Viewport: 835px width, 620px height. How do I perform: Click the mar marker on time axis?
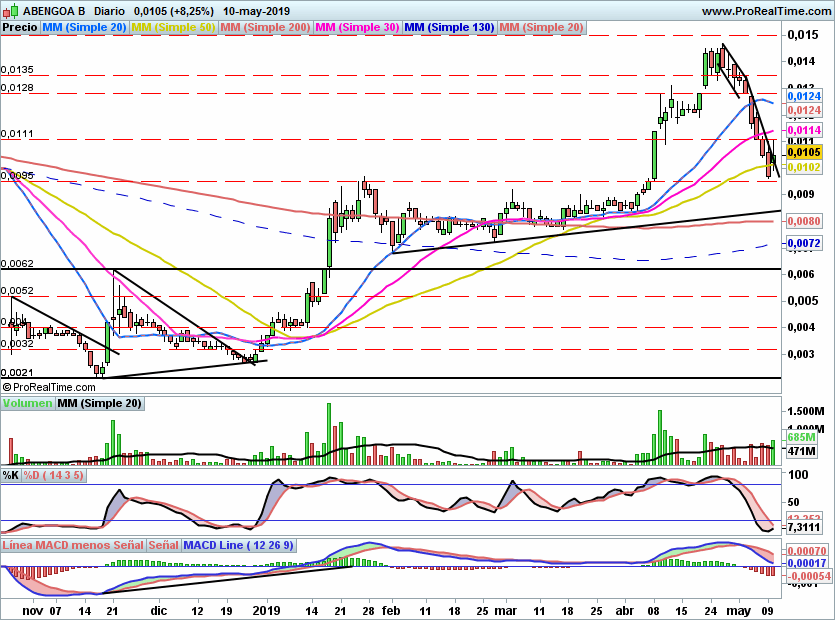[x=506, y=610]
